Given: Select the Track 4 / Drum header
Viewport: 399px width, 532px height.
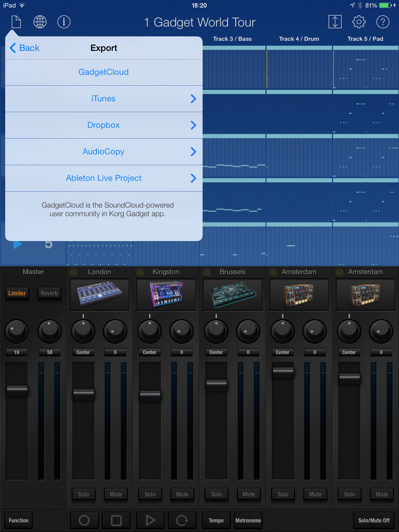Looking at the screenshot, I should coord(299,39).
